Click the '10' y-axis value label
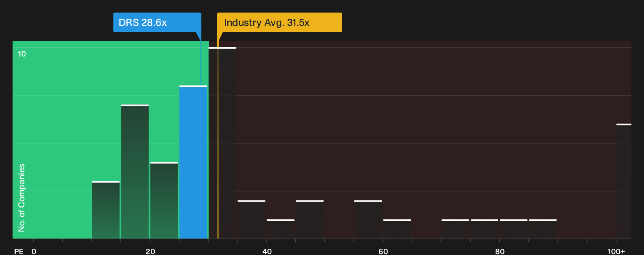 pos(22,54)
